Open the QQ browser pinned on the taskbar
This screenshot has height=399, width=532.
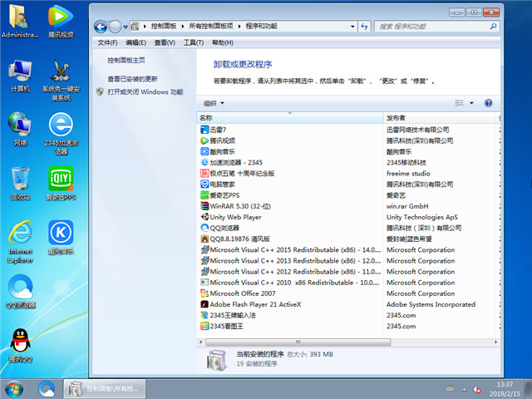[x=47, y=389]
